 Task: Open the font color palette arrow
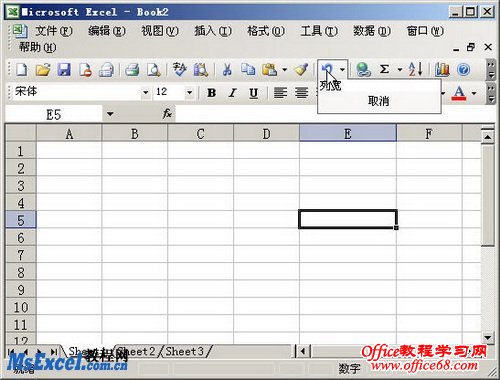474,93
